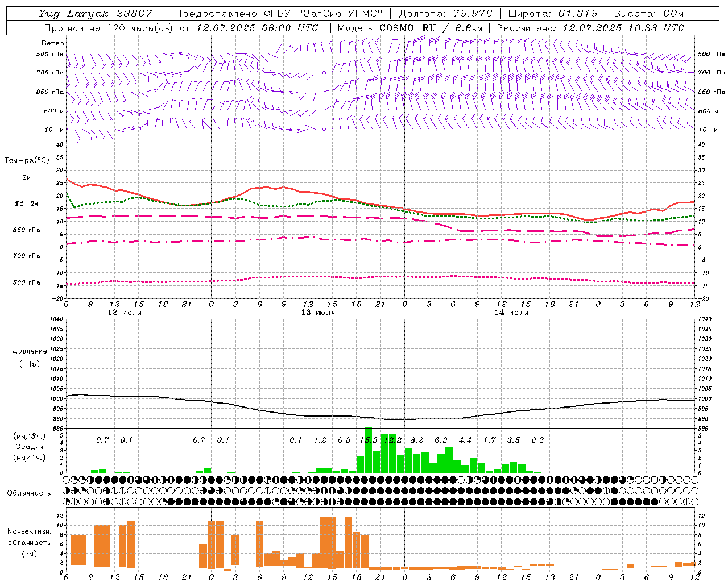Screen dimensions: 728x582
Task: Click the "14 июля" date label
Action: coord(511,313)
